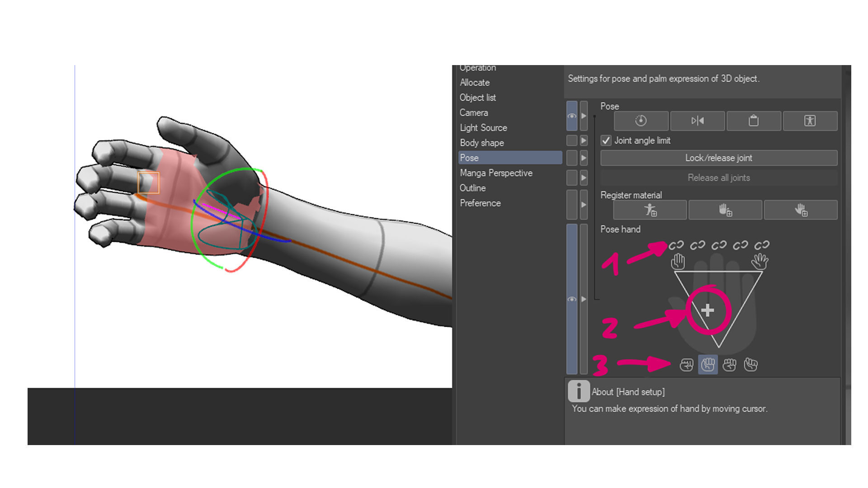Register full body pose as material

[x=650, y=210]
